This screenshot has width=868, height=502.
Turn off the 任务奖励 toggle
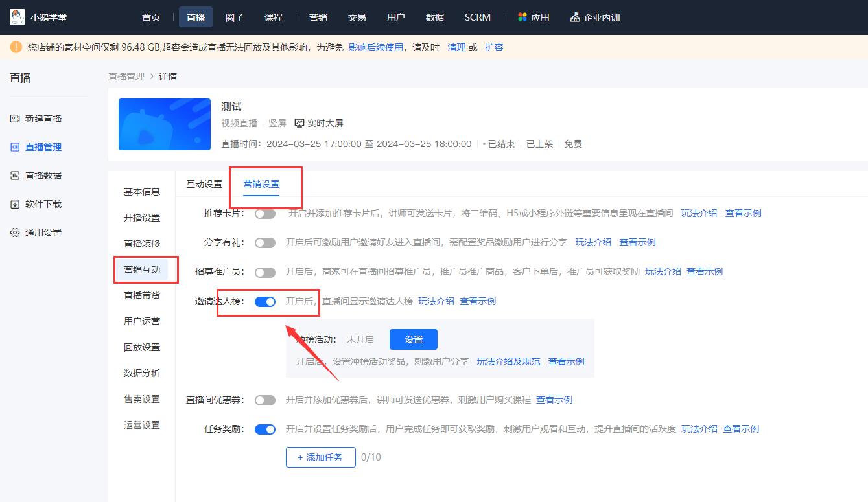265,429
